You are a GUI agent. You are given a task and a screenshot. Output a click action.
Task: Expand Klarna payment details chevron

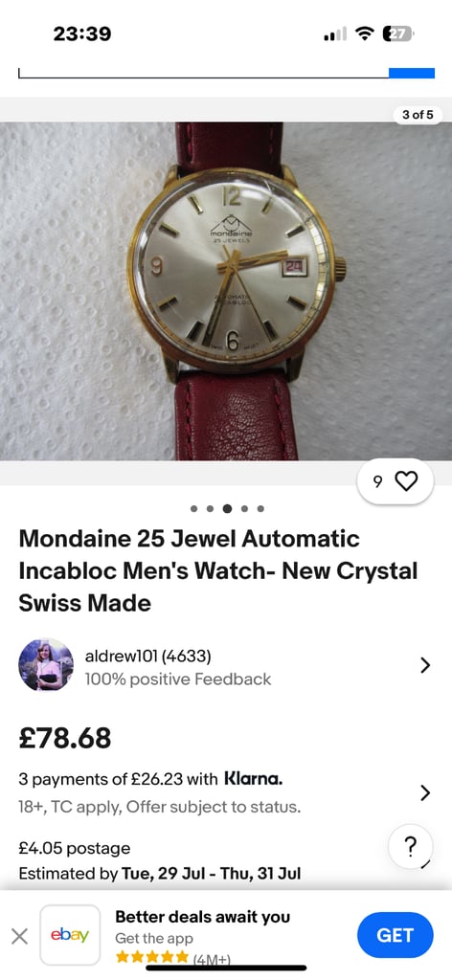point(426,793)
